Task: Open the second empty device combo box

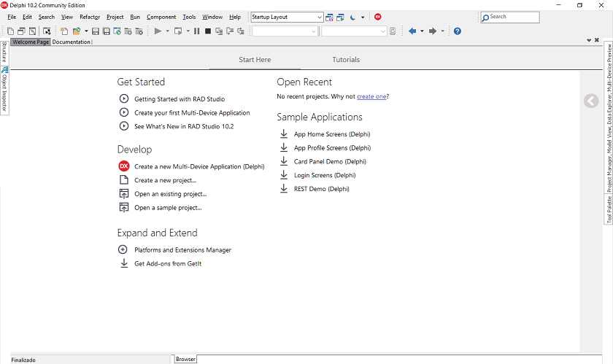Action: [x=354, y=31]
